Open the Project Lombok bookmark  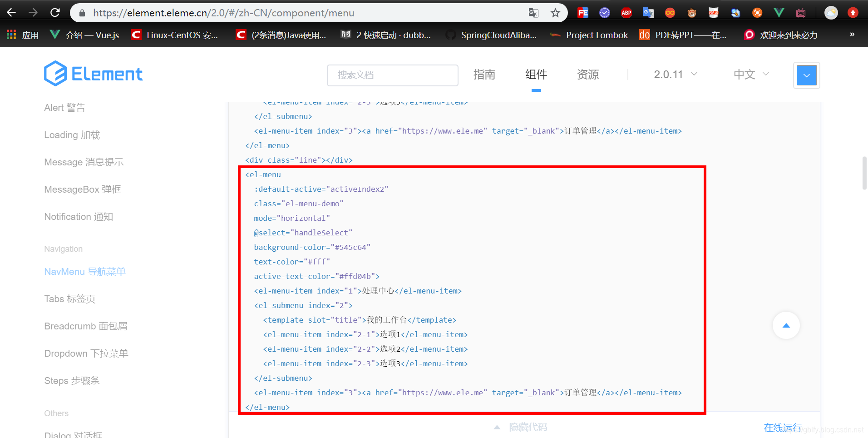pos(589,35)
